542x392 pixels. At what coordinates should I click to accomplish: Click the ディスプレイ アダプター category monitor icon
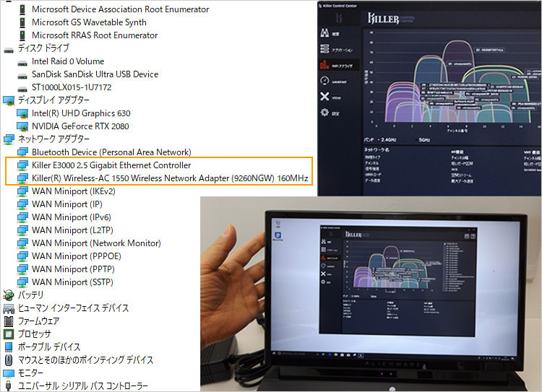pyautogui.click(x=9, y=100)
